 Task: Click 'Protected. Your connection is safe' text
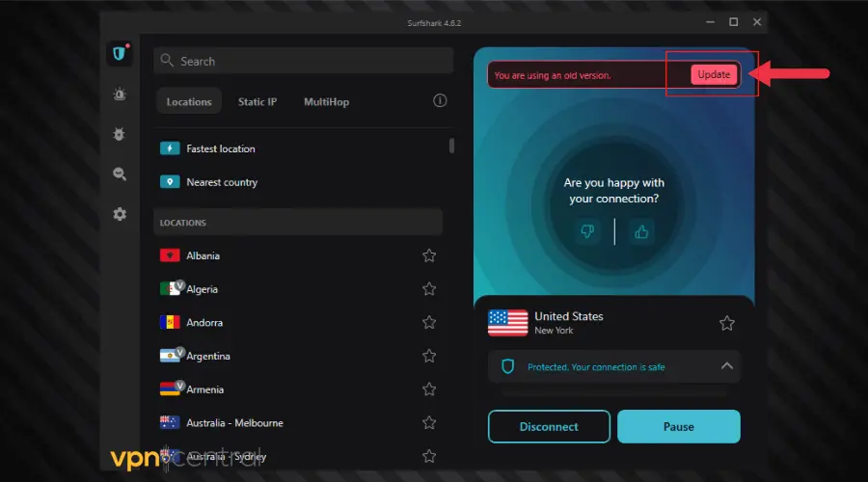click(x=596, y=367)
